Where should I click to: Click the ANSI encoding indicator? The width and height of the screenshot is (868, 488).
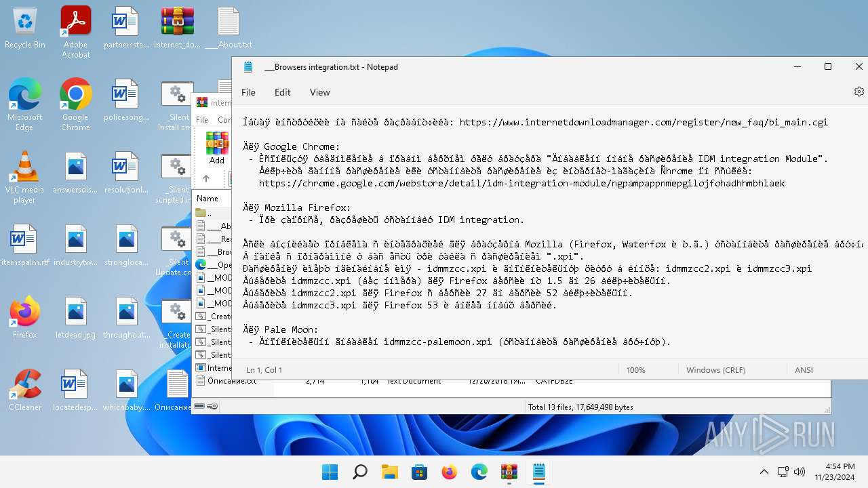coord(804,370)
